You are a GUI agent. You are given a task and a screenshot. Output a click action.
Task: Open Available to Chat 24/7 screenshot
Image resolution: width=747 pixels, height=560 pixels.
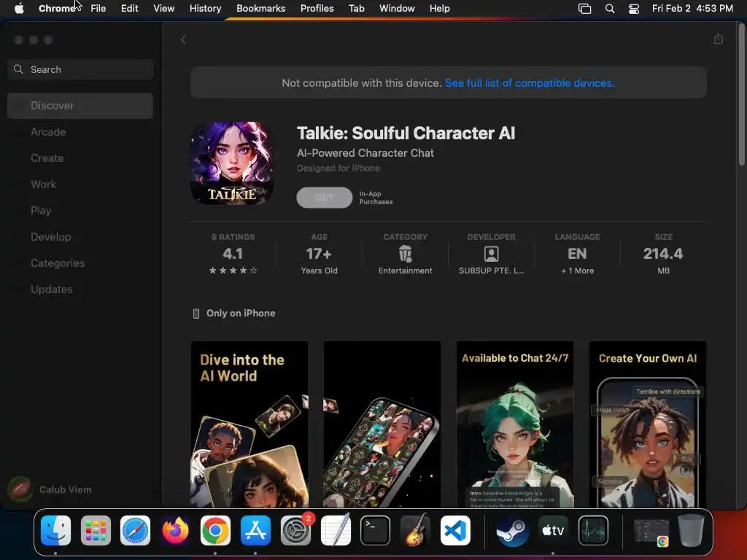point(515,424)
